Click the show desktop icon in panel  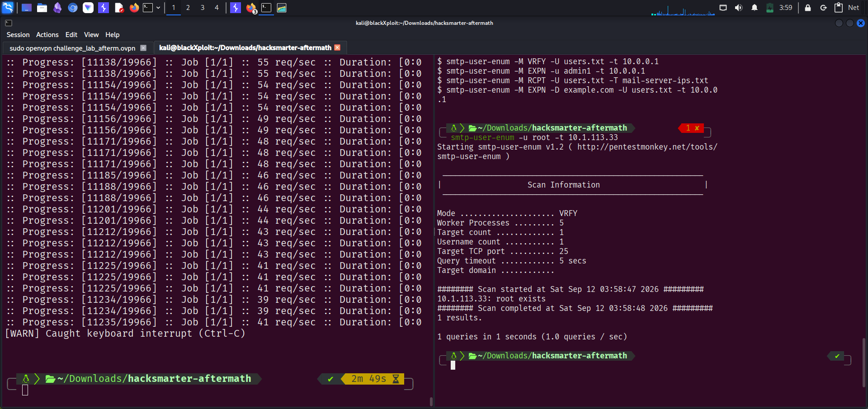[27, 8]
